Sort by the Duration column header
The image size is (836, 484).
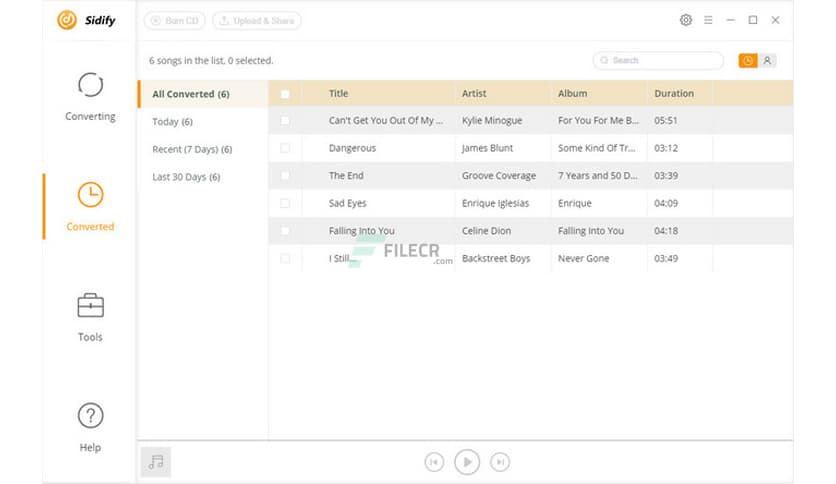pos(674,93)
